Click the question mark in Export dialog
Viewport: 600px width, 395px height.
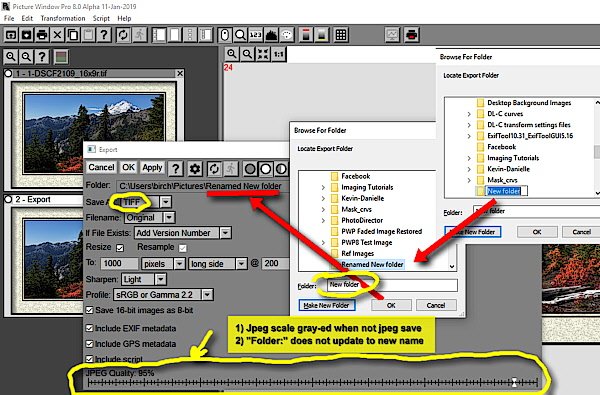[176, 168]
